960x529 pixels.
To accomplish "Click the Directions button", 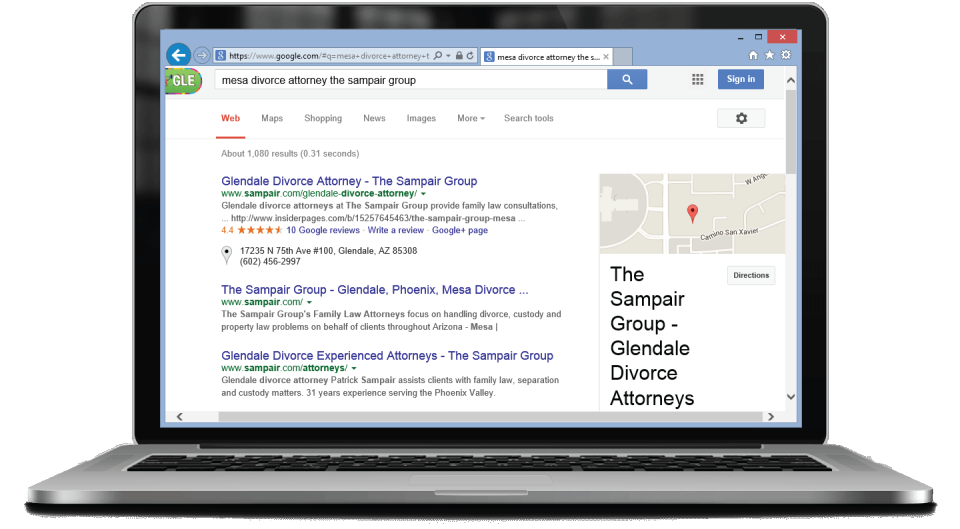I will 751,275.
